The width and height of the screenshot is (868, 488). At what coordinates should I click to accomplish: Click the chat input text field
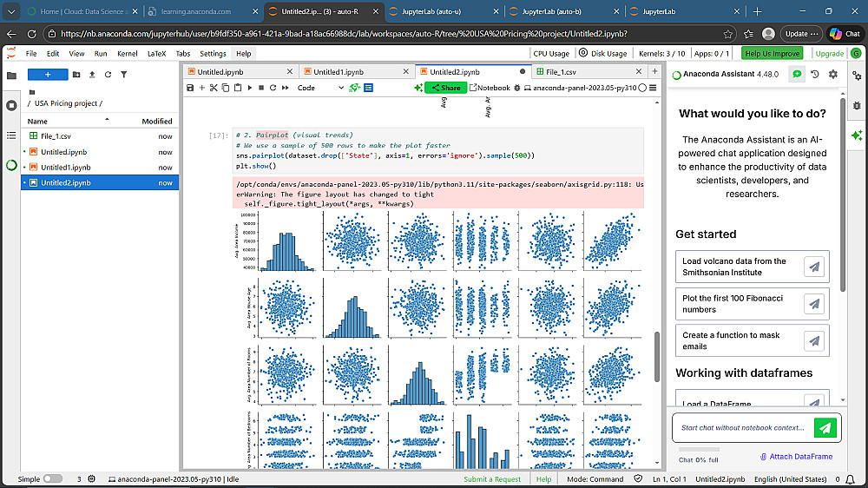pos(743,428)
